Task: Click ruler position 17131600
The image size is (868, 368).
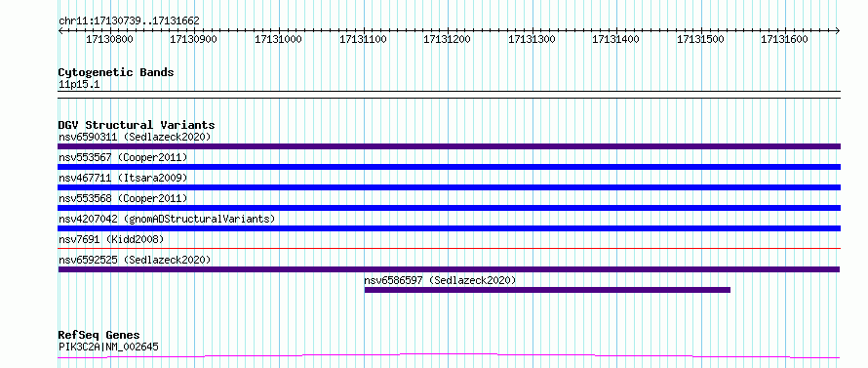Action: pyautogui.click(x=785, y=40)
